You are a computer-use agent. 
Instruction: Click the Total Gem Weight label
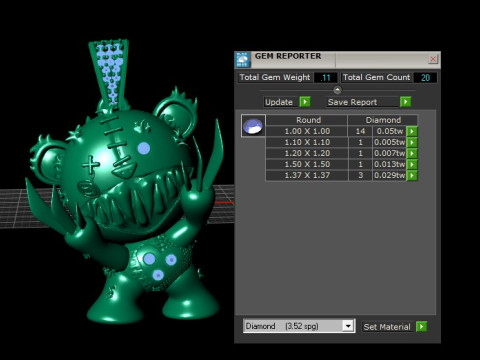point(275,77)
